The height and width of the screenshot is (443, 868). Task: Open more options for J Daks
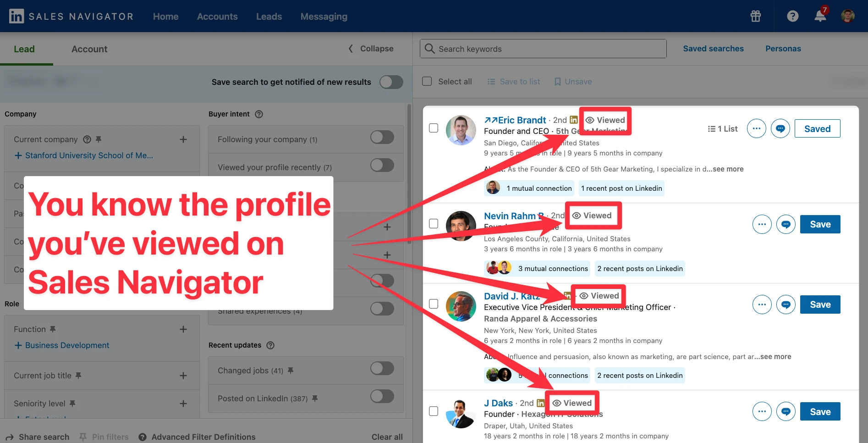click(762, 412)
